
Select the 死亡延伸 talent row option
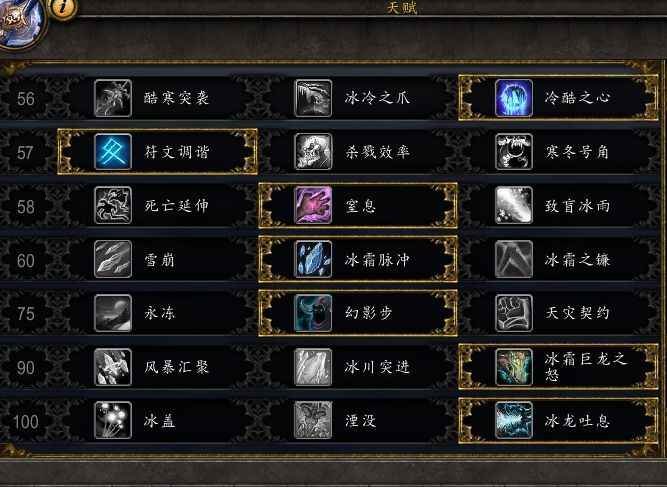157,205
